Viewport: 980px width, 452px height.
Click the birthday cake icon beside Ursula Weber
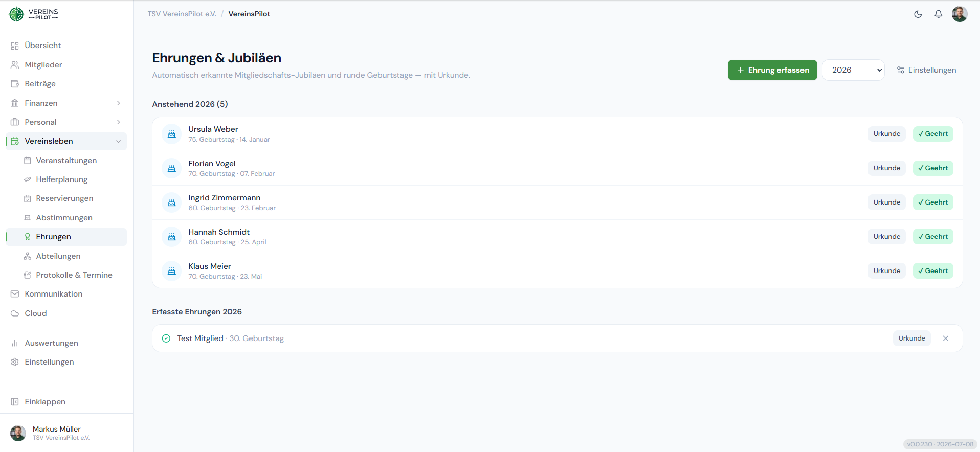172,134
